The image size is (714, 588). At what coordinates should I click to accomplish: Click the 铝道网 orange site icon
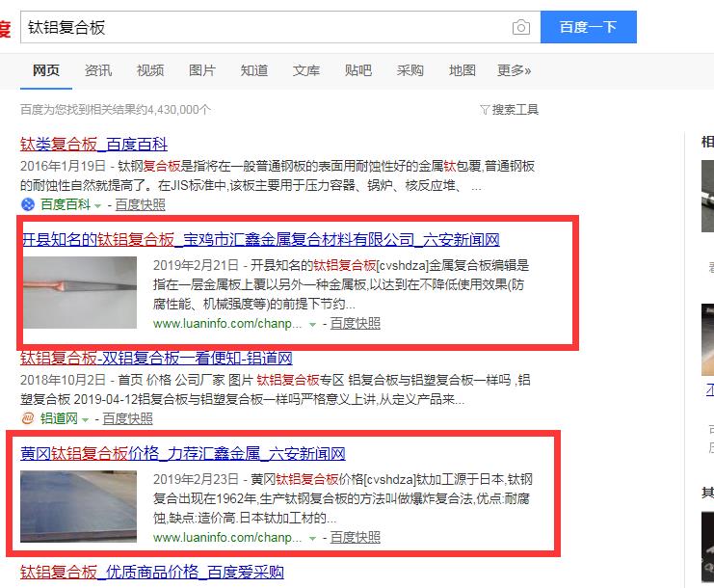pos(28,418)
